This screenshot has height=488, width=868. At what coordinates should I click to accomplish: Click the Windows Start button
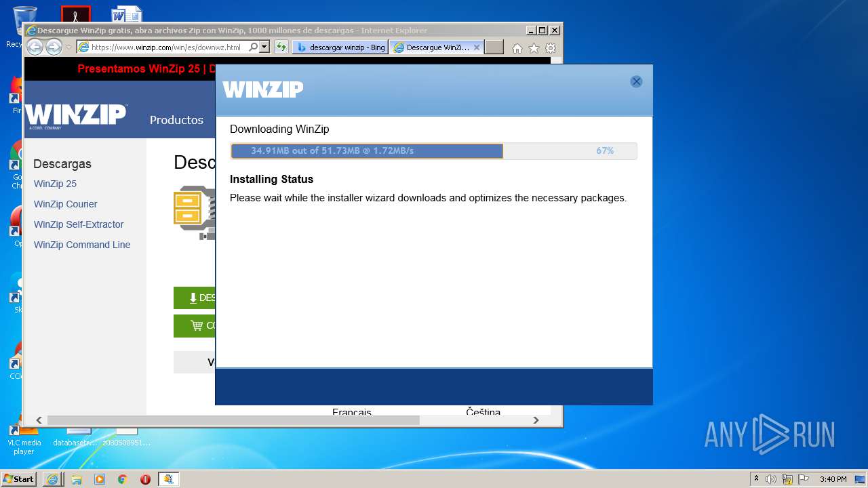pos(19,479)
